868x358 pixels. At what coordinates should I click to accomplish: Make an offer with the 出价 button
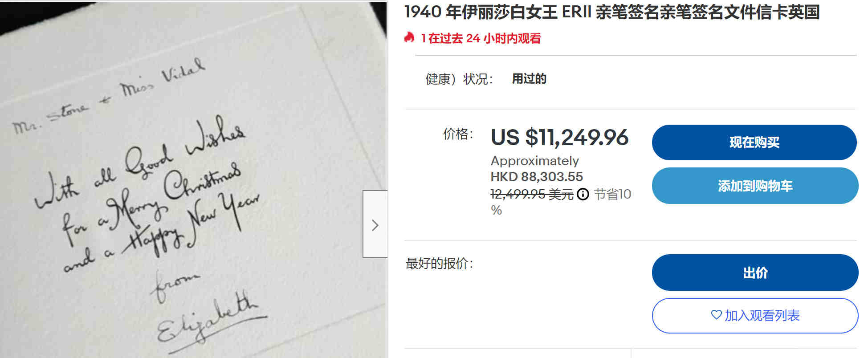pyautogui.click(x=755, y=273)
